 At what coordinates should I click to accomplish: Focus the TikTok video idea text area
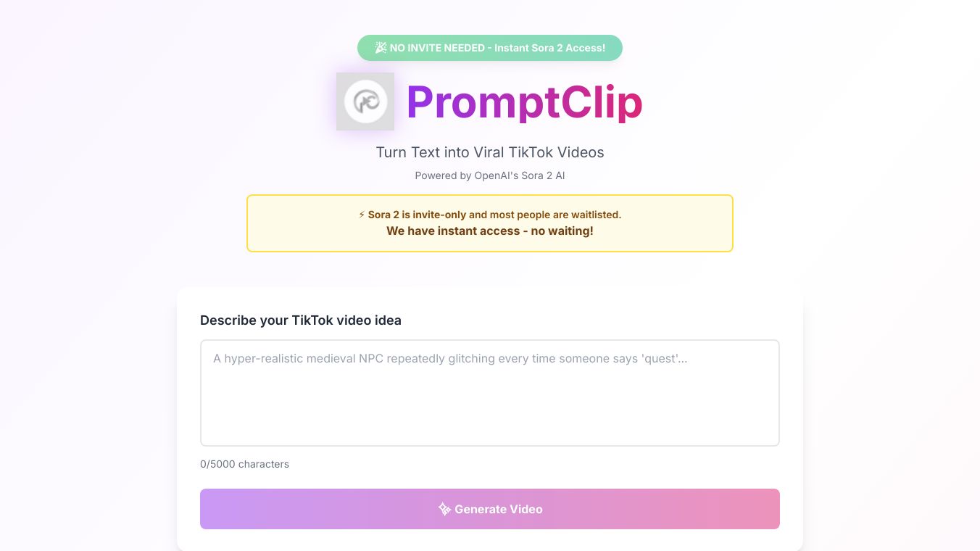click(x=490, y=393)
